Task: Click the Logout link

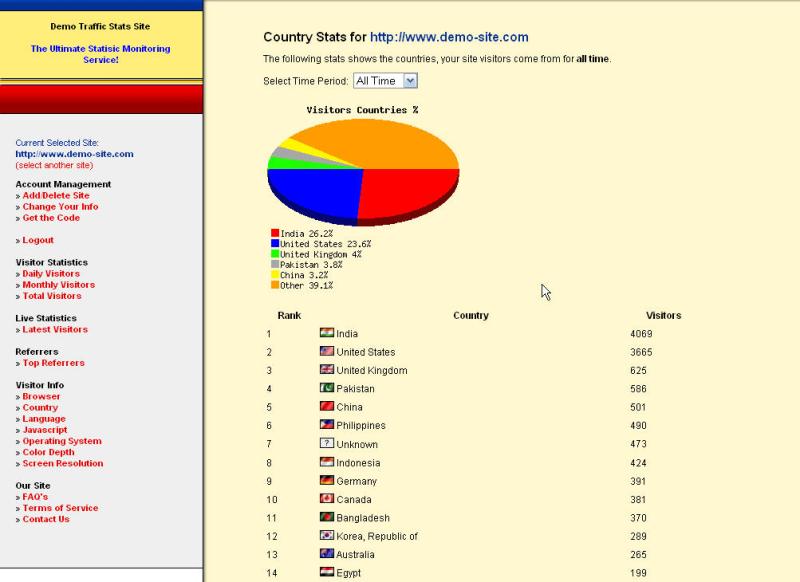Action: 38,240
